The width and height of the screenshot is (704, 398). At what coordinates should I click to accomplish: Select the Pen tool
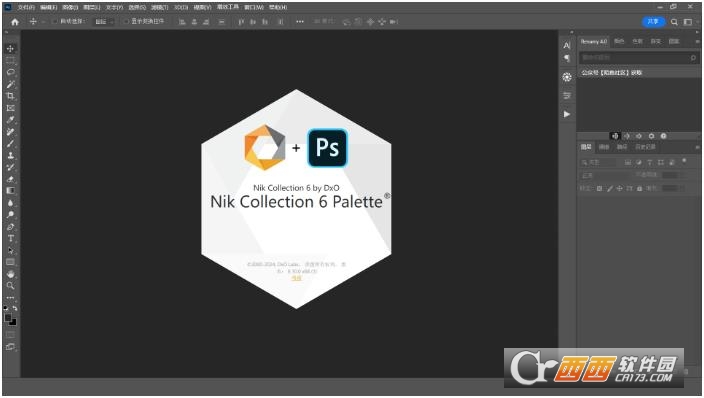coord(10,227)
